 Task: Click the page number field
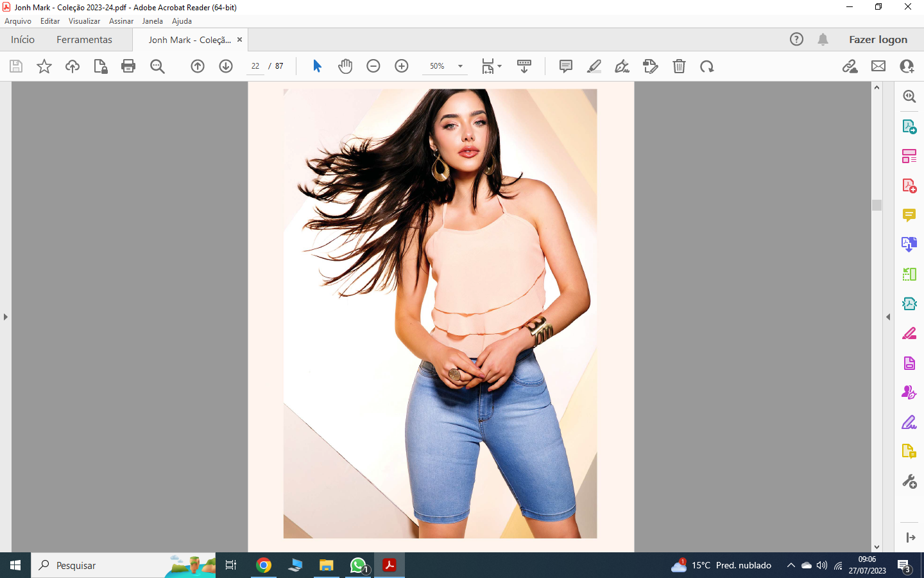[255, 66]
